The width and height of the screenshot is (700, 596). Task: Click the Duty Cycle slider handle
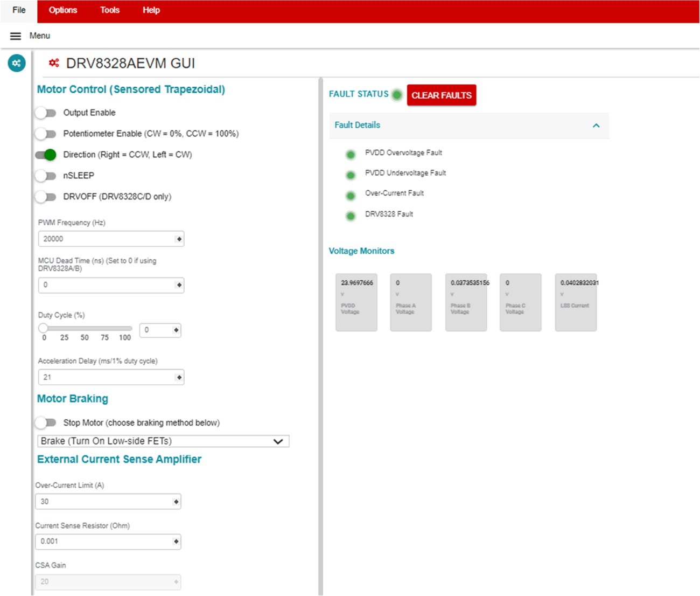click(x=43, y=328)
